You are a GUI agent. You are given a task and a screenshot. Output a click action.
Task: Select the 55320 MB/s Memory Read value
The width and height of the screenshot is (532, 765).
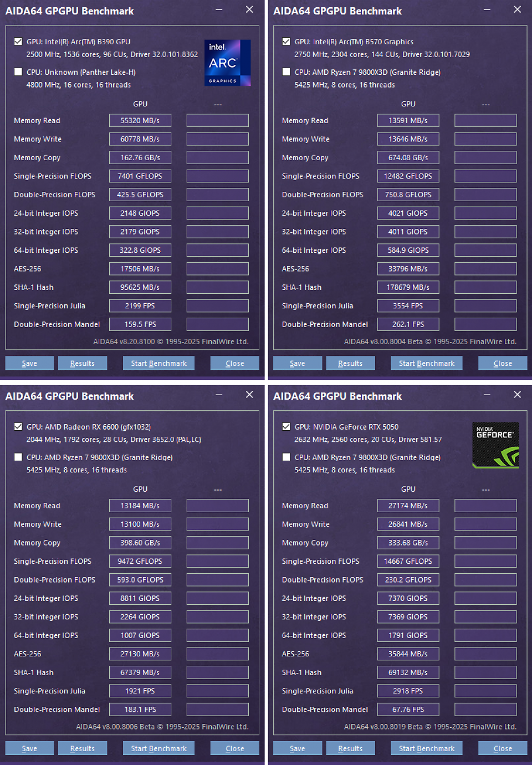140,120
